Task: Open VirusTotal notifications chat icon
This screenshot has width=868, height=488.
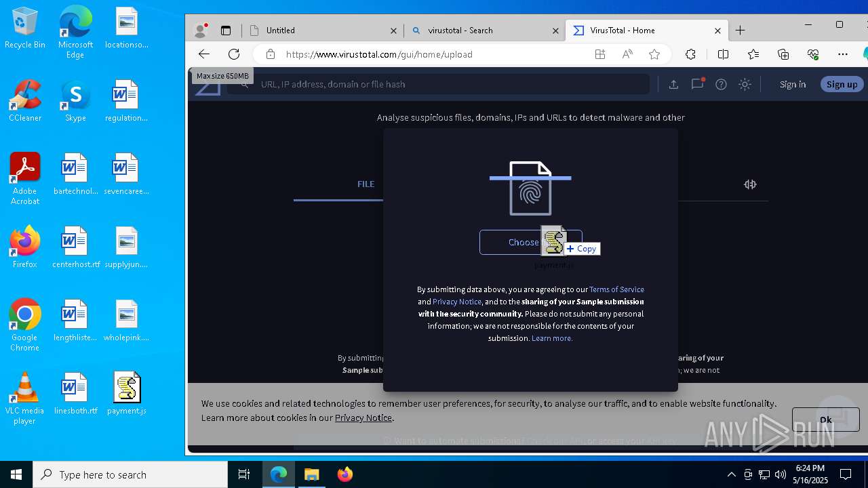Action: click(697, 84)
